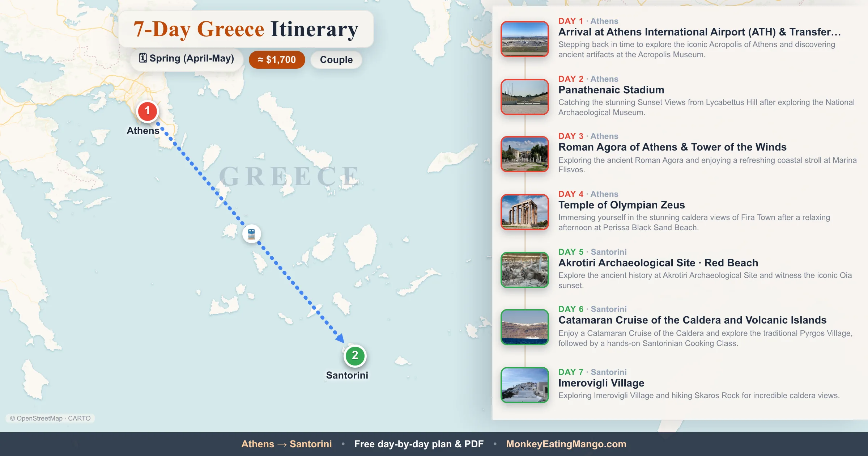Open the Akrotiri Archaeological Site thumbnail

524,270
